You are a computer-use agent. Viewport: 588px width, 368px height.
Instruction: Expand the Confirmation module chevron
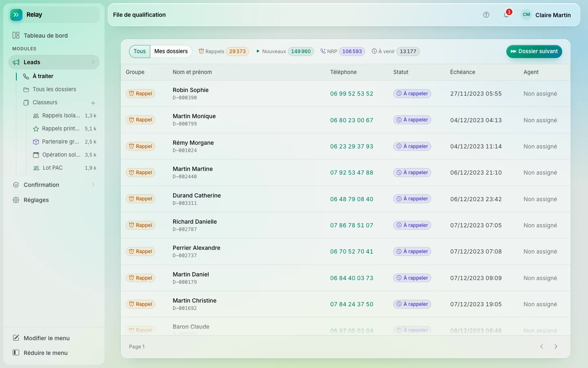[x=93, y=185]
